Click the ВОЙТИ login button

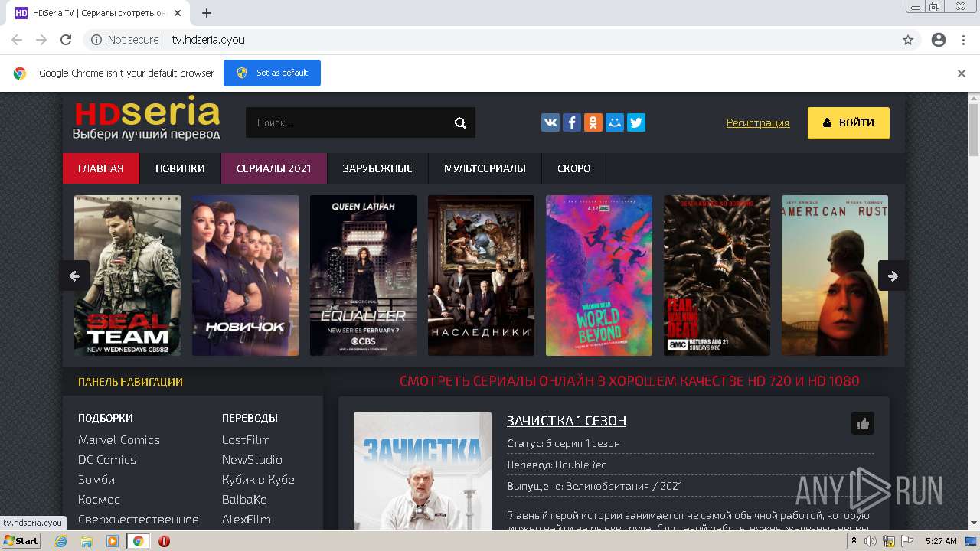(848, 122)
